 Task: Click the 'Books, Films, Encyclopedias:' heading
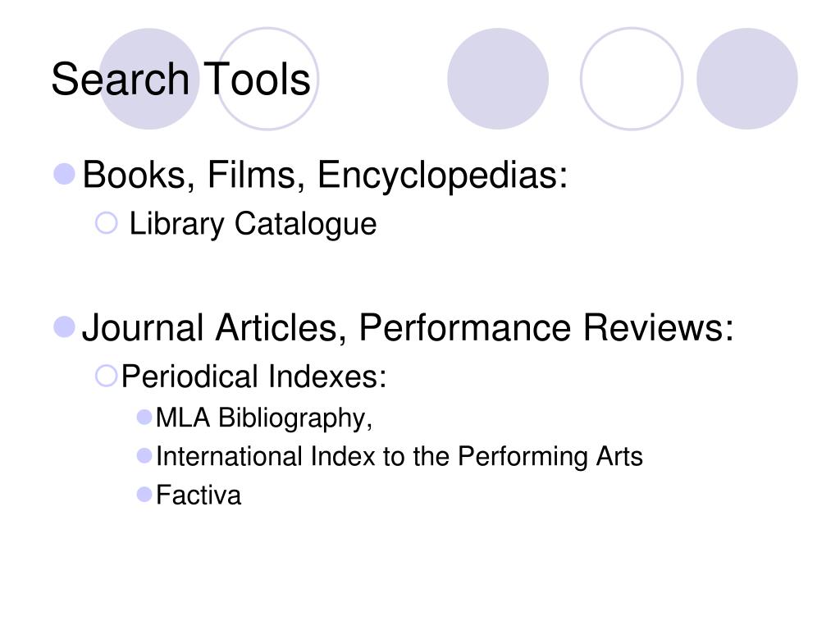(x=325, y=176)
